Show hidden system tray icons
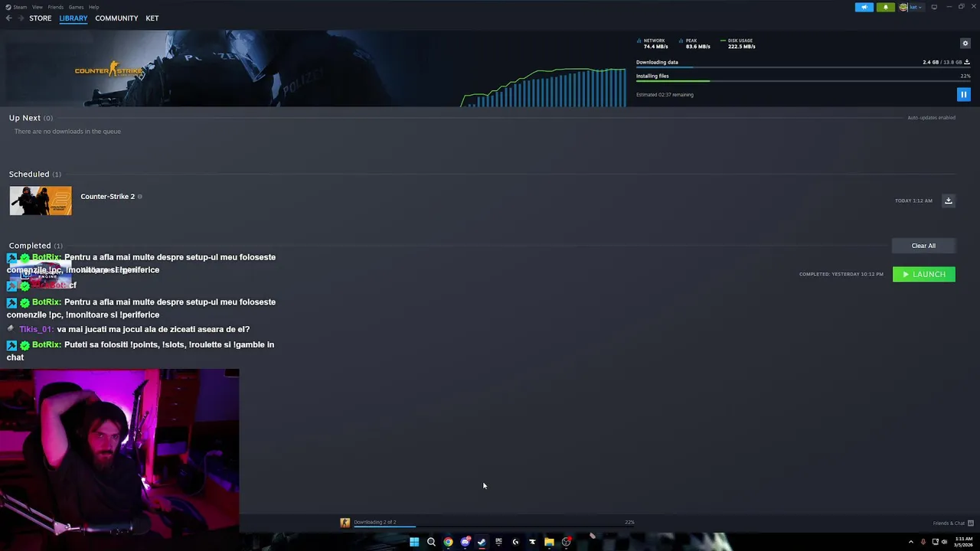980x551 pixels. coord(910,542)
